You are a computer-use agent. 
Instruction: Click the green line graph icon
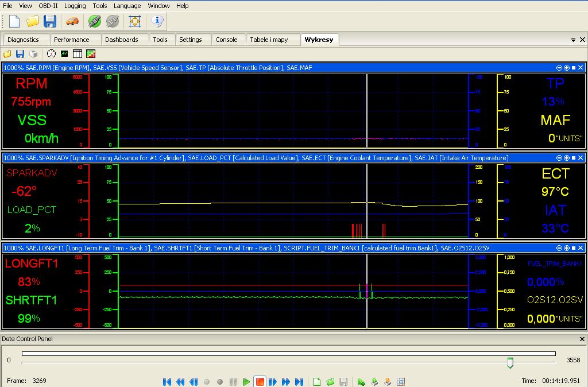pos(64,54)
